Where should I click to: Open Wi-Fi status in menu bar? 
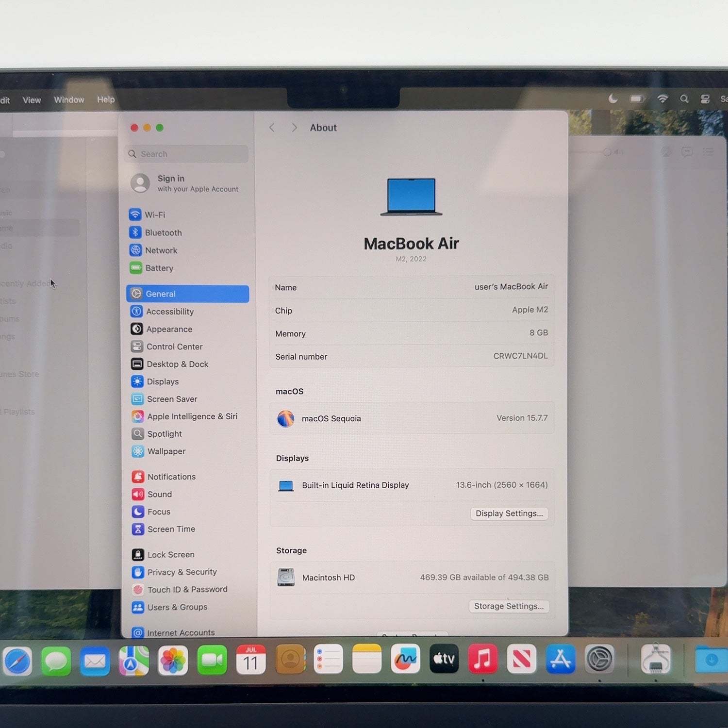662,99
